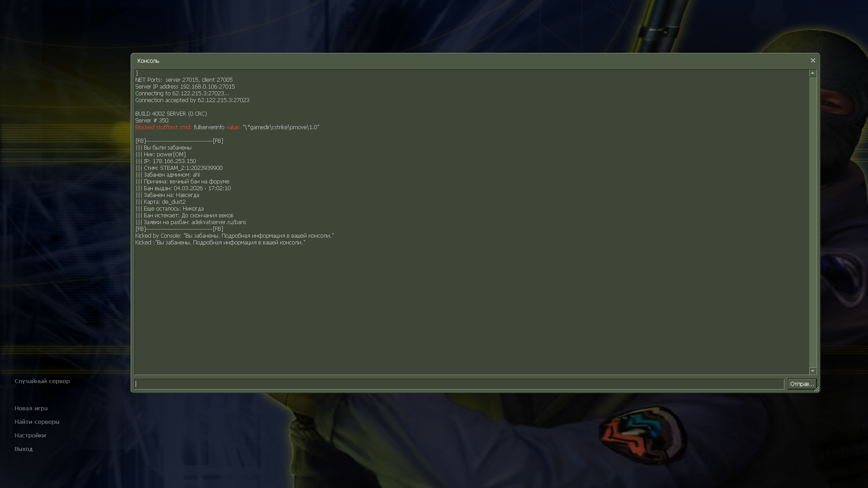The width and height of the screenshot is (868, 488).
Task: Click the Консоль title bar text
Action: 148,61
